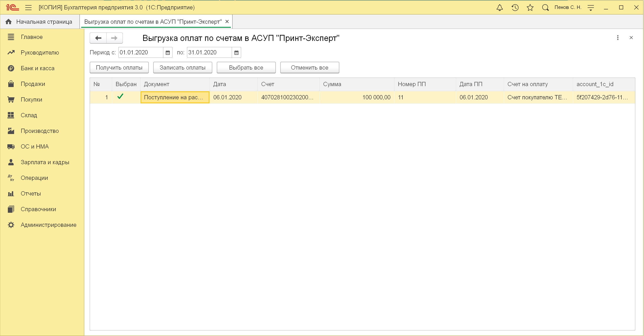Image resolution: width=644 pixels, height=336 pixels.
Task: Click the Покупки cart icon
Action: tap(11, 100)
